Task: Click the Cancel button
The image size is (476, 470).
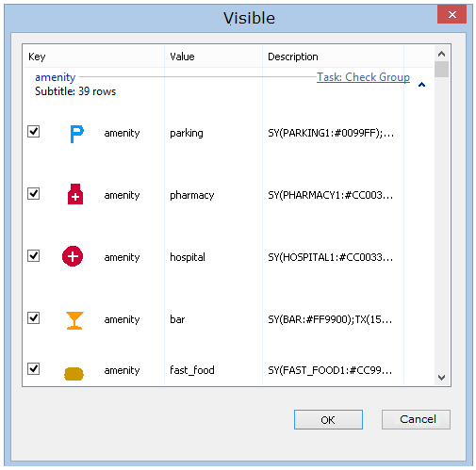Action: [x=416, y=419]
